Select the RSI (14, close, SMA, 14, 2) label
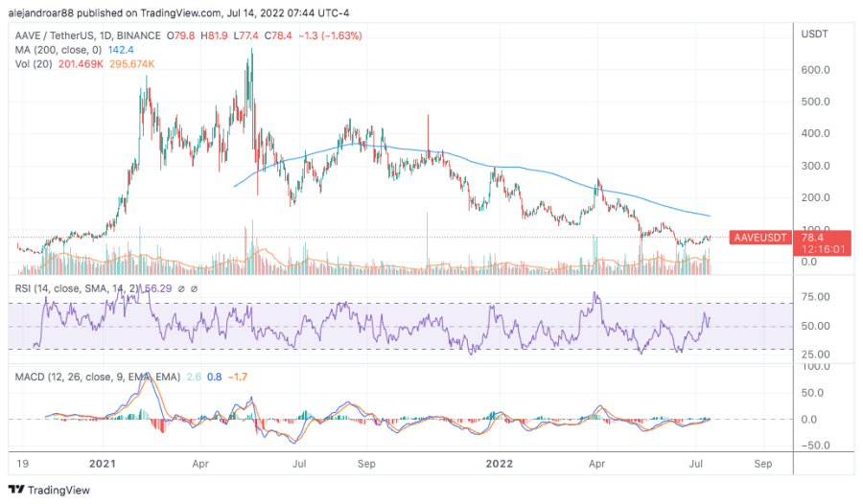 77,288
